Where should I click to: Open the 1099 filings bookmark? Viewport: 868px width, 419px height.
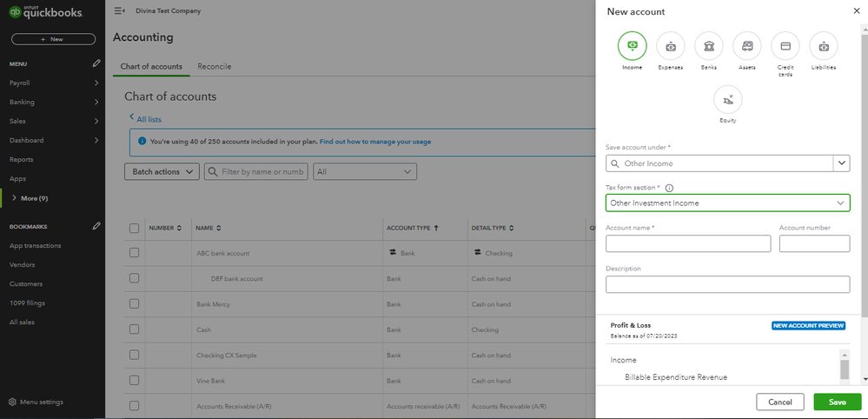pyautogui.click(x=27, y=303)
